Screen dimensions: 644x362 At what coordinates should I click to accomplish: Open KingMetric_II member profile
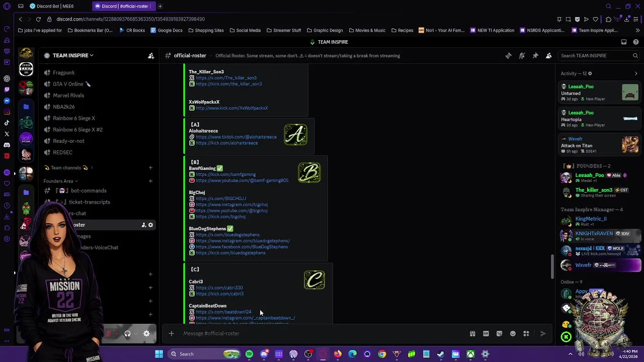600,221
